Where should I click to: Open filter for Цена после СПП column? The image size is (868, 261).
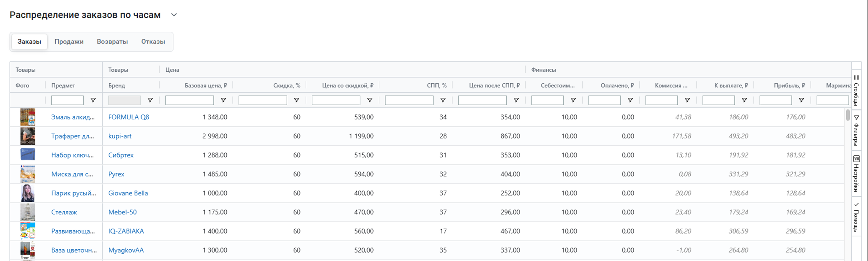point(516,100)
